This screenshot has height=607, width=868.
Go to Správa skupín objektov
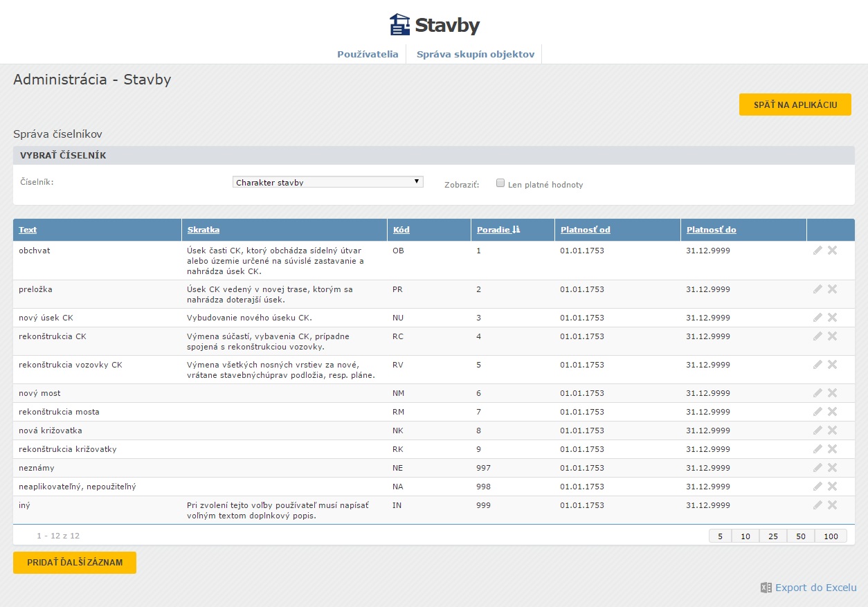475,54
